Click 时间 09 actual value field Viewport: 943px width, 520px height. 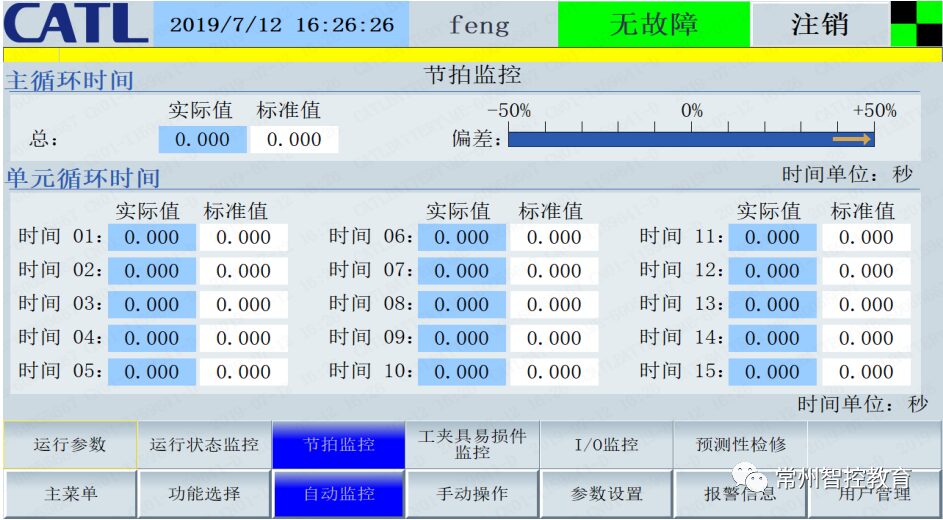tap(462, 338)
